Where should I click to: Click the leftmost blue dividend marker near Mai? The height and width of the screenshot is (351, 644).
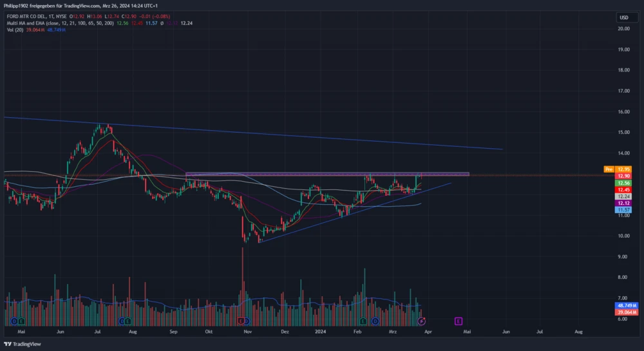(x=14, y=320)
